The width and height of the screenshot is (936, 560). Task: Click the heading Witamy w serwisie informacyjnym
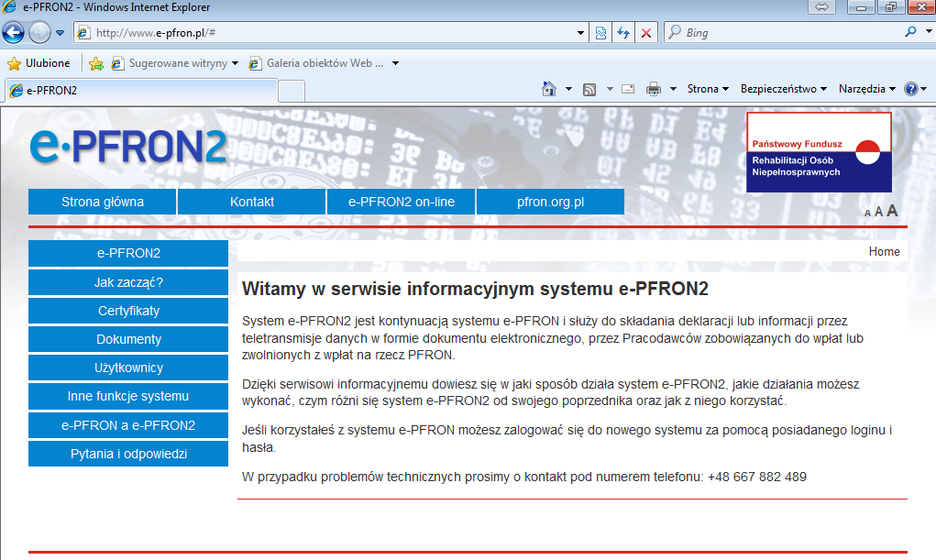pyautogui.click(x=475, y=289)
